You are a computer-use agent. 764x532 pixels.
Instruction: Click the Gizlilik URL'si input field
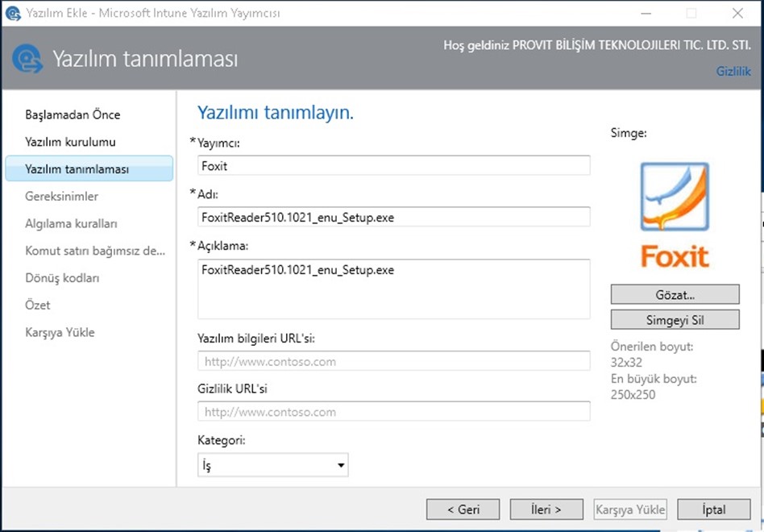394,411
